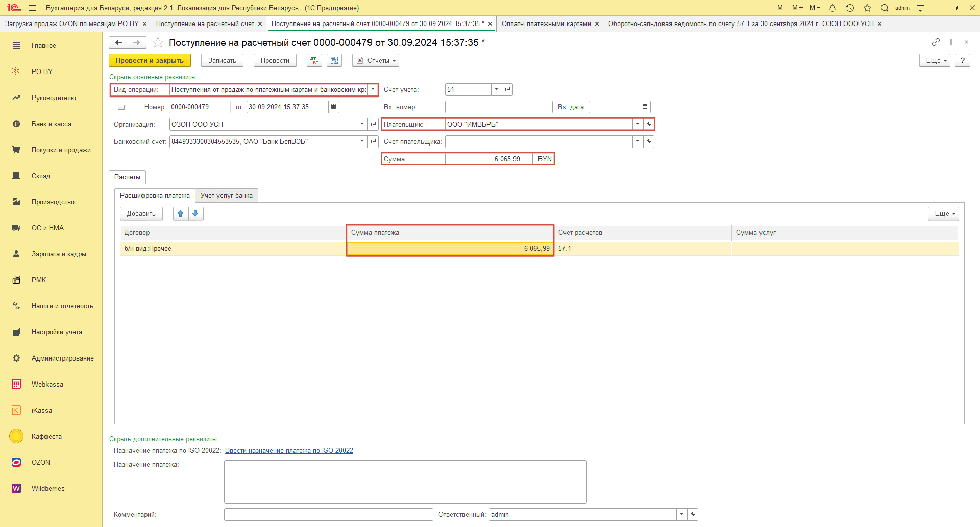
Task: Open Плательщик record with open icon
Action: (x=649, y=124)
